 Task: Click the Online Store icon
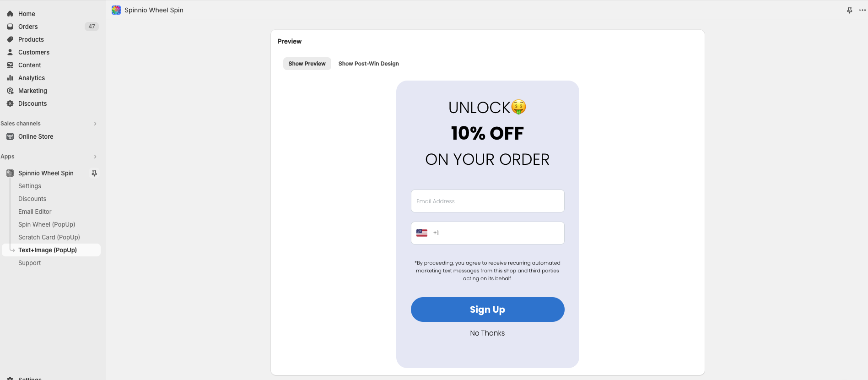[10, 136]
